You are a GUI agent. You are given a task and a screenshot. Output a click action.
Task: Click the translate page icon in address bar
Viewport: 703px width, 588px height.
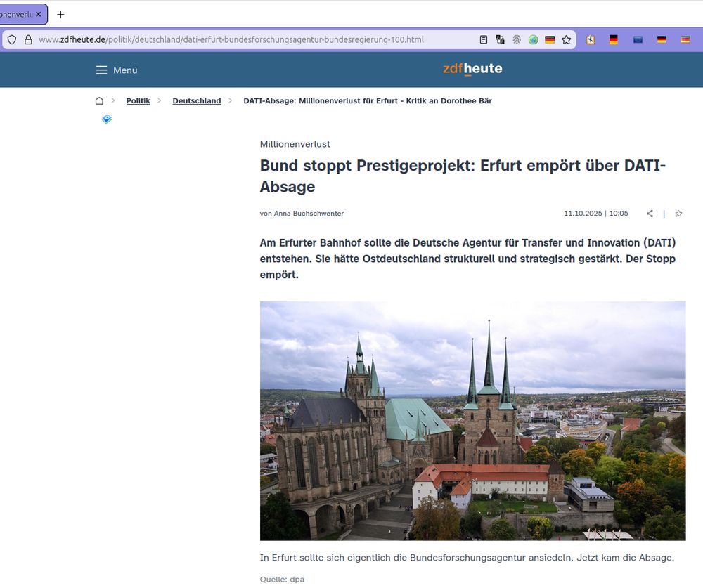coord(500,40)
